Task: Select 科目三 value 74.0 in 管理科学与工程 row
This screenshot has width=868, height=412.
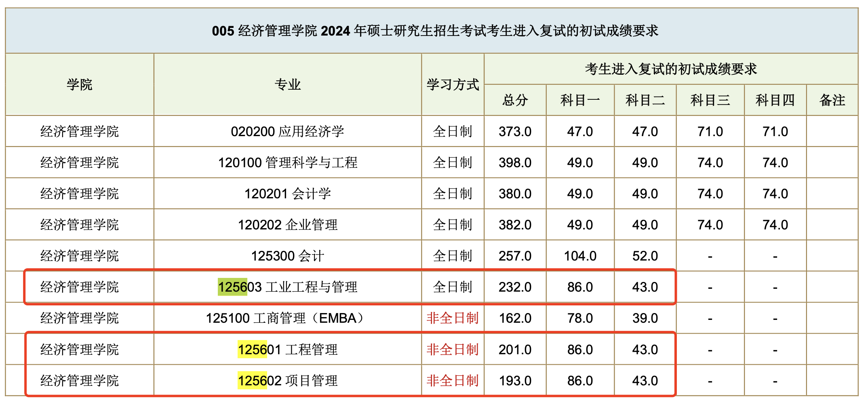Action: point(710,162)
